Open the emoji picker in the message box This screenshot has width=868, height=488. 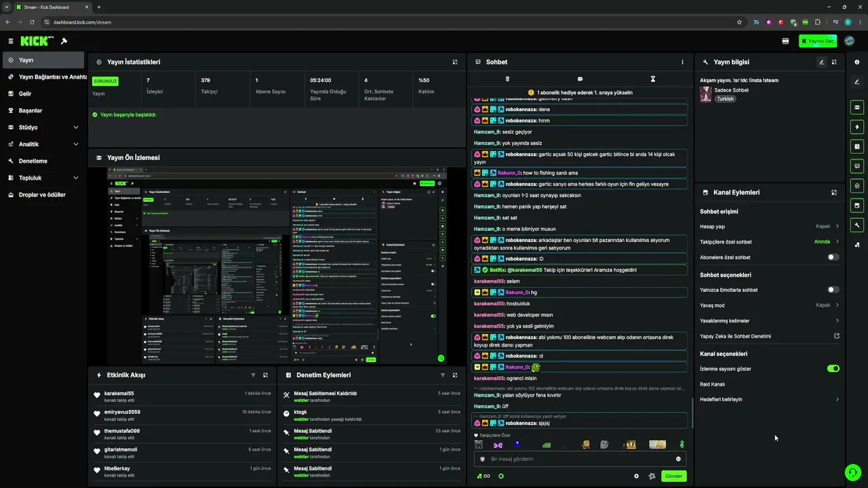point(678,459)
